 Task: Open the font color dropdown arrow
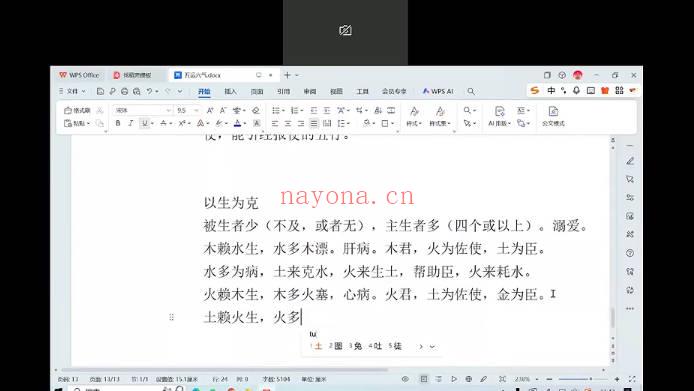[x=245, y=123]
